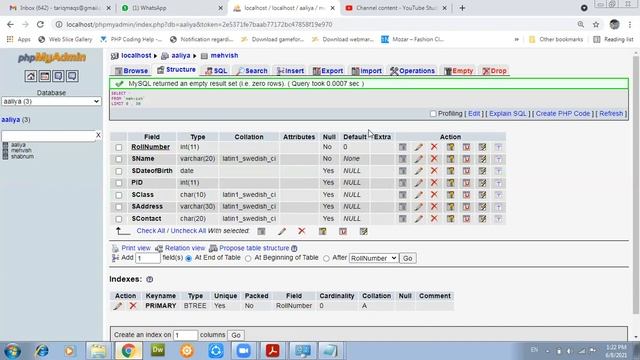Set primary key on SDateofBirth field
The width and height of the screenshot is (640, 360).
(450, 171)
